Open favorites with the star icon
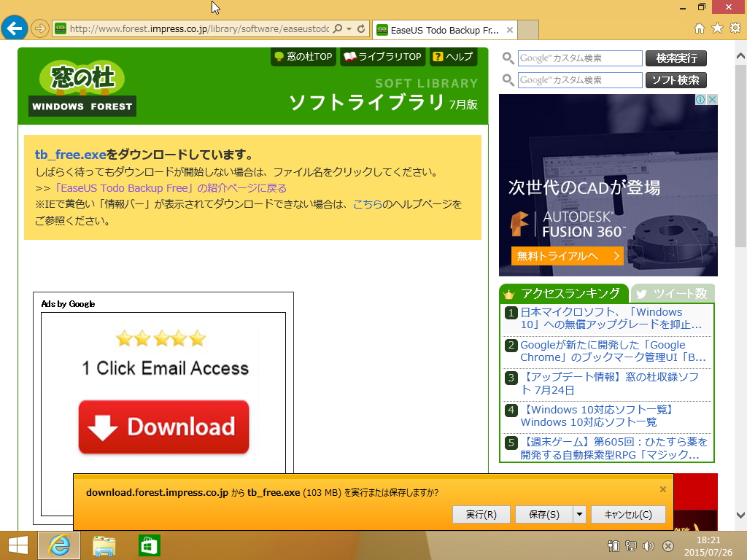This screenshot has width=747, height=560. [x=718, y=29]
